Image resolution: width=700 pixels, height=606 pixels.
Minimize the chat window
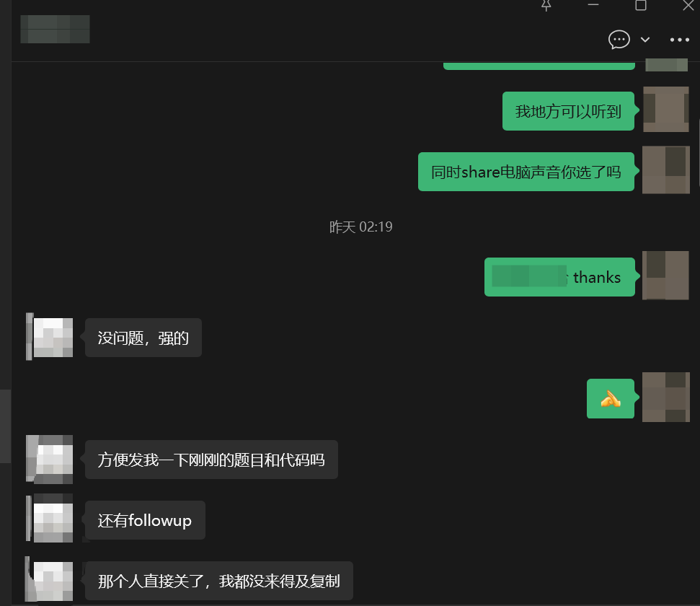click(593, 5)
